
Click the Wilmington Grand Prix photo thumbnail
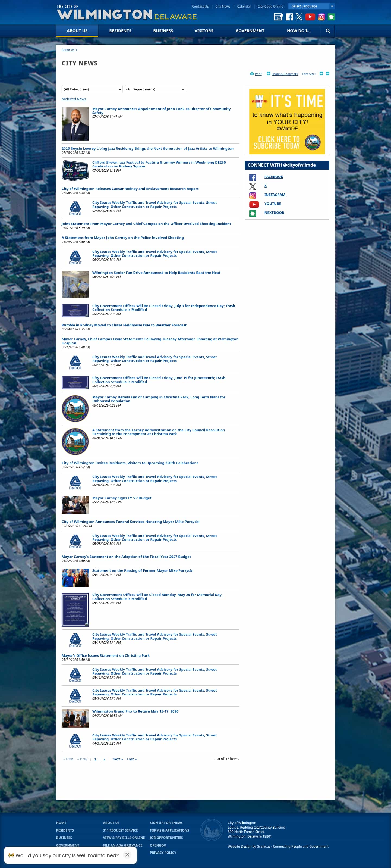(x=75, y=718)
